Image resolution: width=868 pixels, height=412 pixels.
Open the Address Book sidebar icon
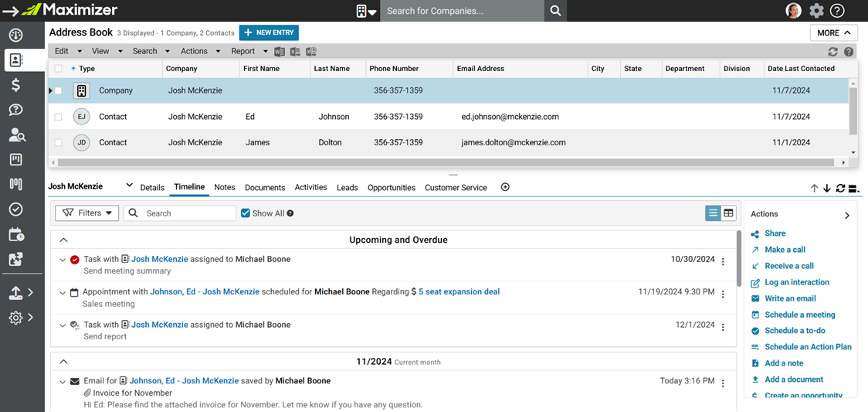coord(16,60)
